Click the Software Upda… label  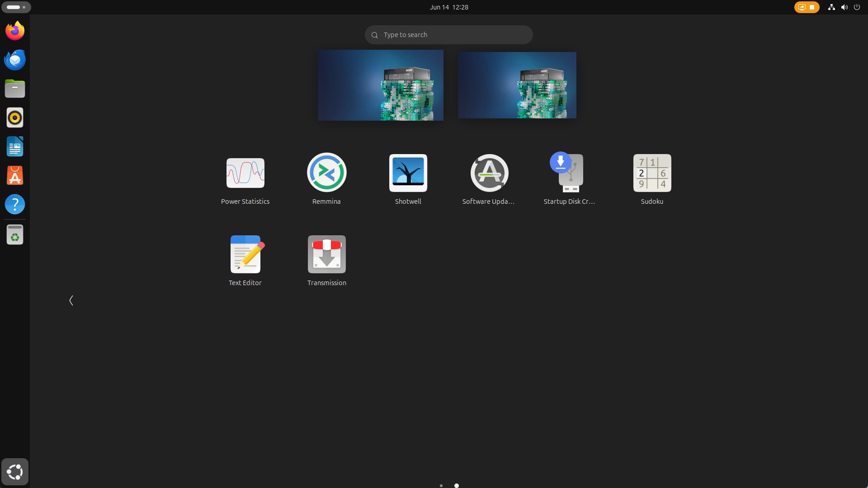click(x=488, y=202)
